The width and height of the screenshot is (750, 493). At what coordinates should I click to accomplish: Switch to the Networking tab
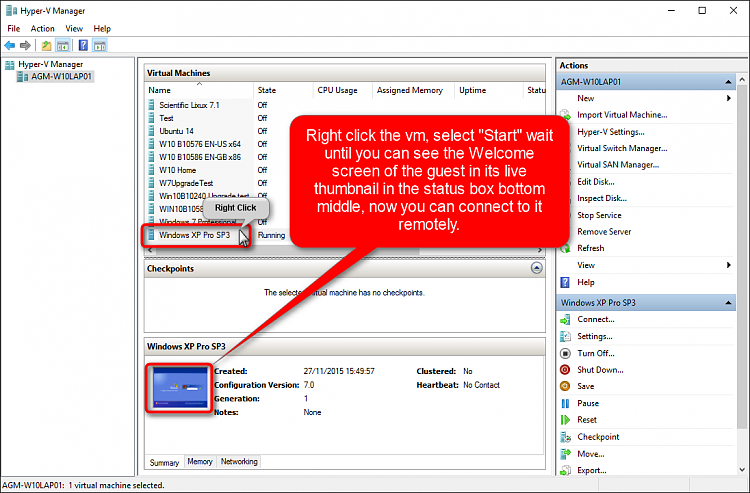click(239, 461)
